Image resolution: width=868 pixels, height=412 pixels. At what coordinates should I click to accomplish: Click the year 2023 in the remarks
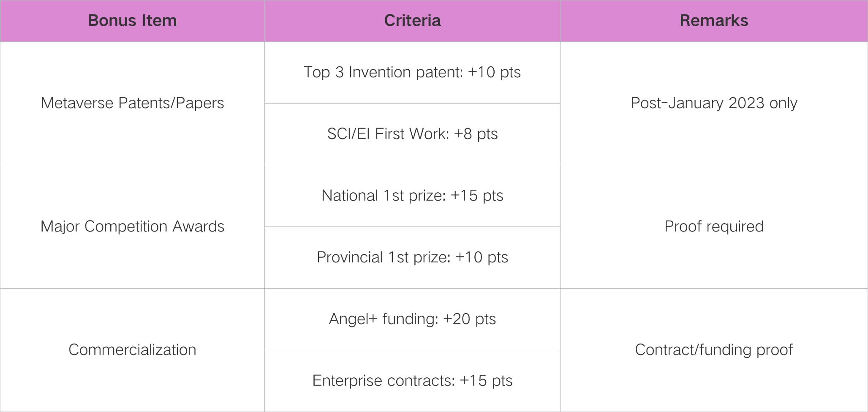click(x=746, y=103)
